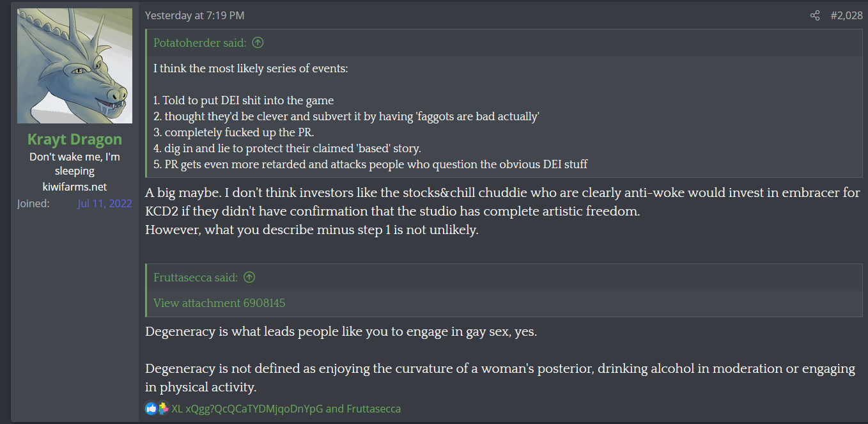868x424 pixels.
Task: Open post permalink #2,028
Action: coord(846,15)
